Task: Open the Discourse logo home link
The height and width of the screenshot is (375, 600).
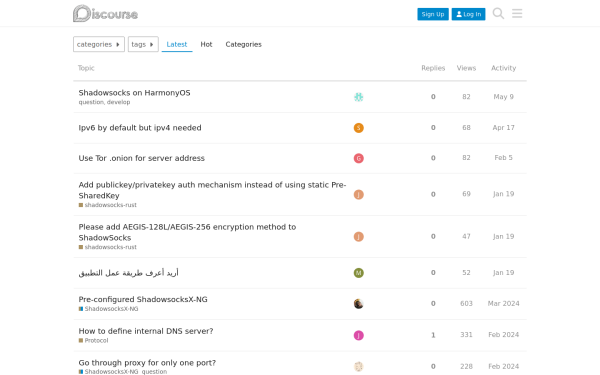Action: (105, 14)
